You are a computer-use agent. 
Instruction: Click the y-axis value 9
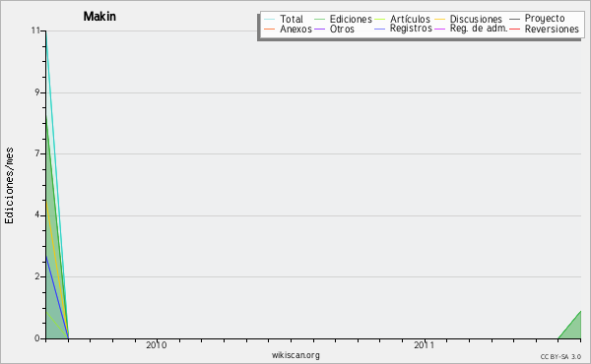[37, 92]
